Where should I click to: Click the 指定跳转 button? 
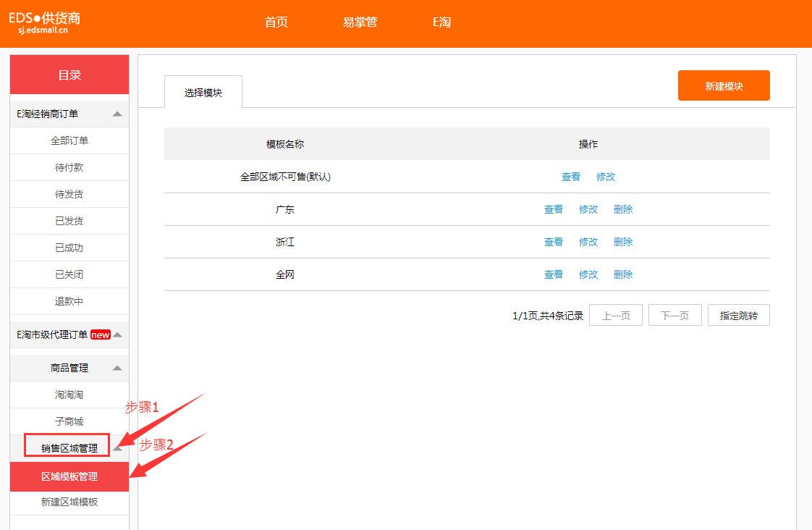pos(738,315)
